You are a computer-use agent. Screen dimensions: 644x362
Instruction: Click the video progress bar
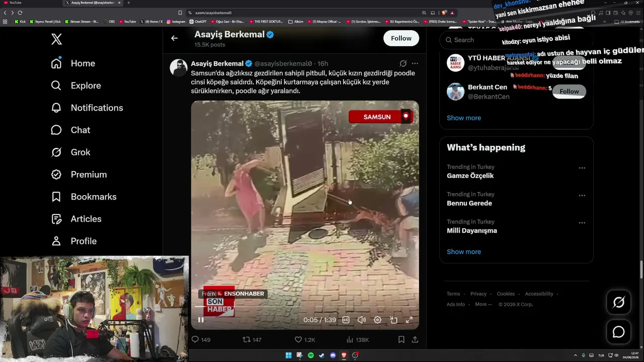(x=305, y=306)
